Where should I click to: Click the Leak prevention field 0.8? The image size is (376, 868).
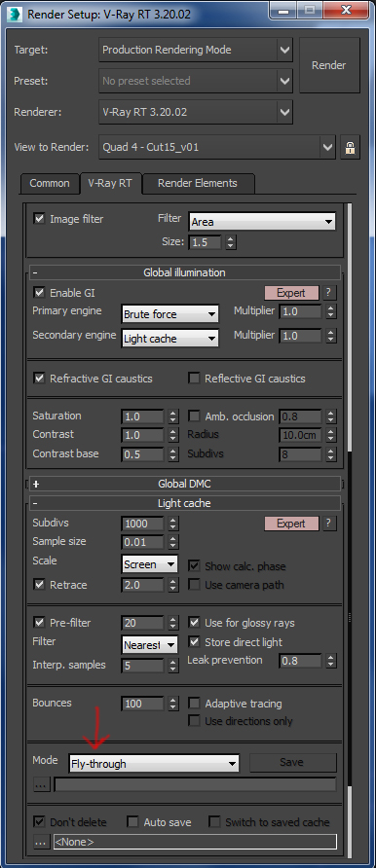301,661
